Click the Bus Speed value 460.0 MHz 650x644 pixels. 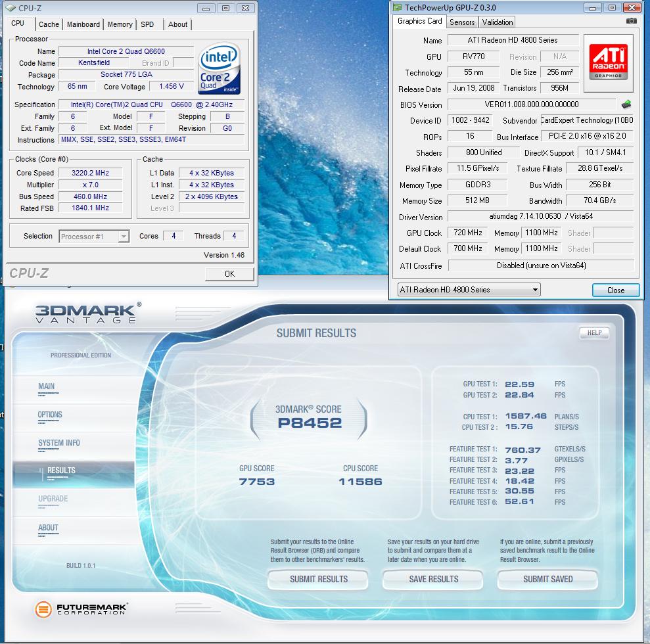91,196
